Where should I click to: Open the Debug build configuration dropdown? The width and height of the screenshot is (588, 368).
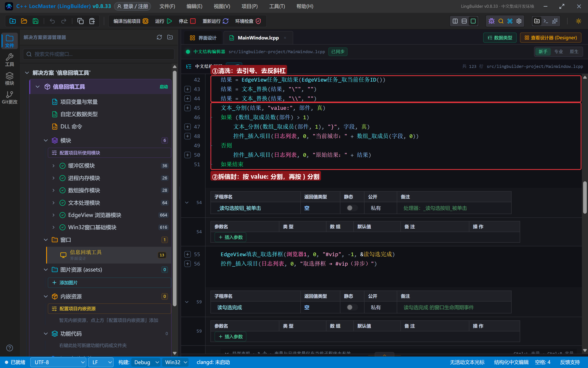(x=146, y=362)
